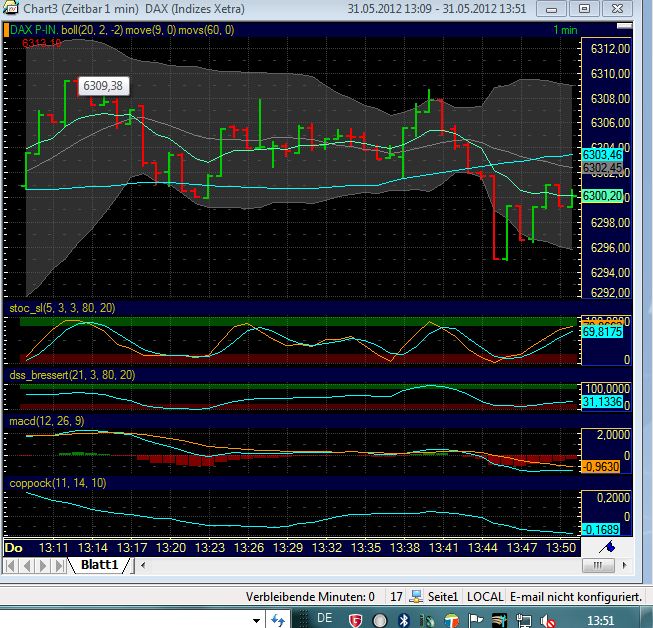The image size is (653, 628).
Task: Go to the last sheet with the arrow
Action: coord(60,566)
